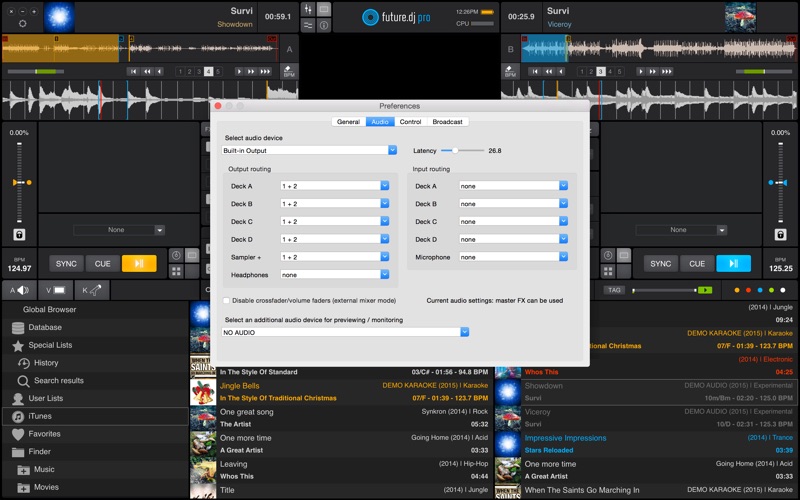The image size is (800, 500).
Task: Enable Disable crossfader/volume faders checkbox
Action: click(225, 299)
